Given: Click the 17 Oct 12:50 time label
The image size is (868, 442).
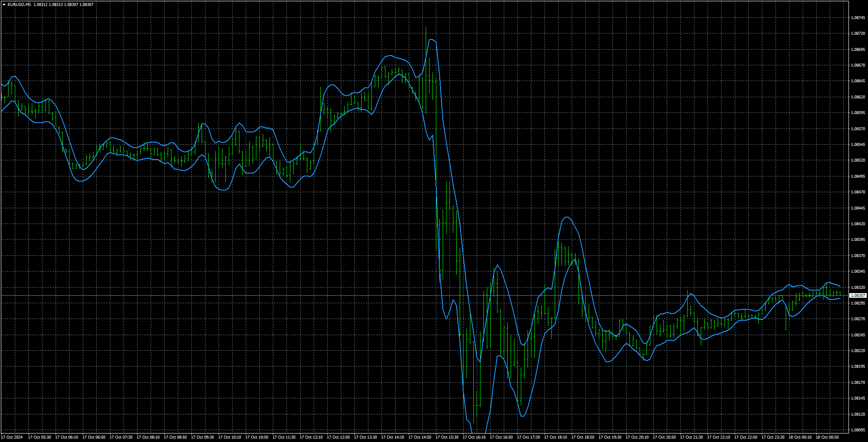Looking at the screenshot, I should 338,437.
